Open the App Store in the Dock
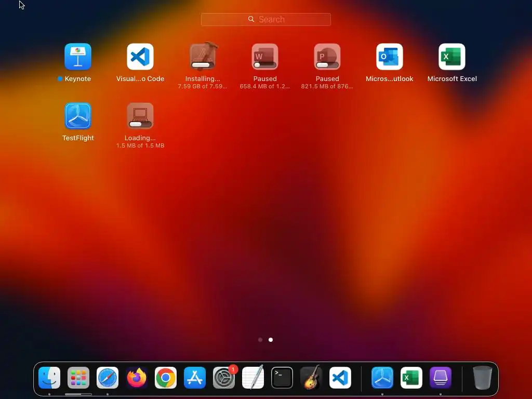 point(195,378)
